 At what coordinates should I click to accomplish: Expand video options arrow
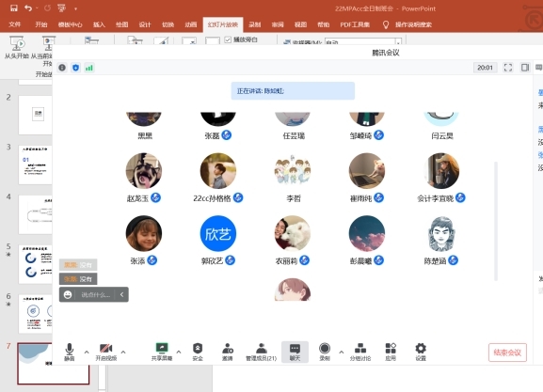123,352
